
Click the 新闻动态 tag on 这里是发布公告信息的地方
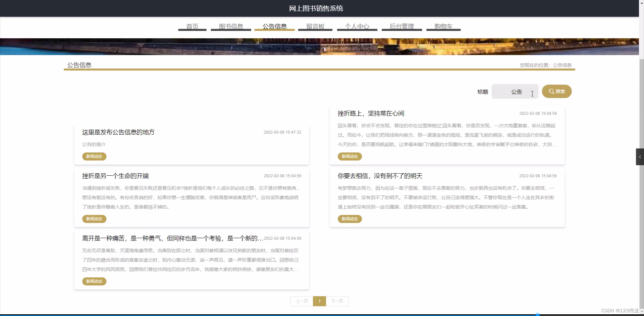click(94, 156)
